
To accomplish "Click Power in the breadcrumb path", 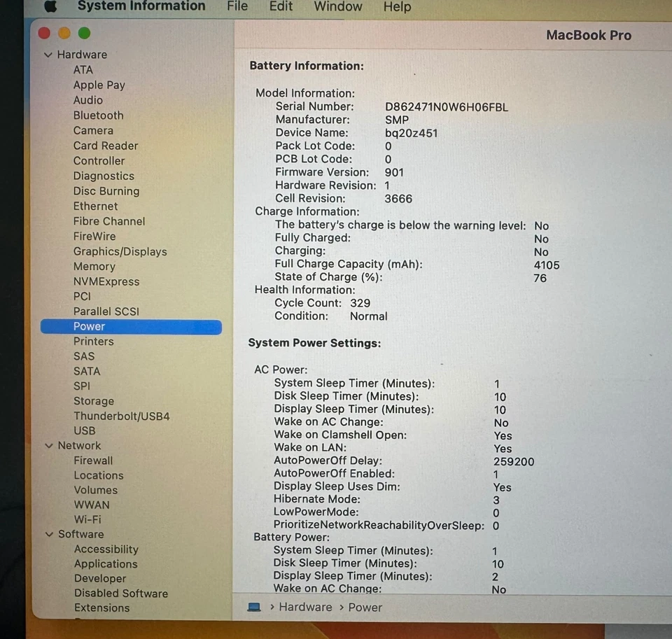I will [x=365, y=608].
